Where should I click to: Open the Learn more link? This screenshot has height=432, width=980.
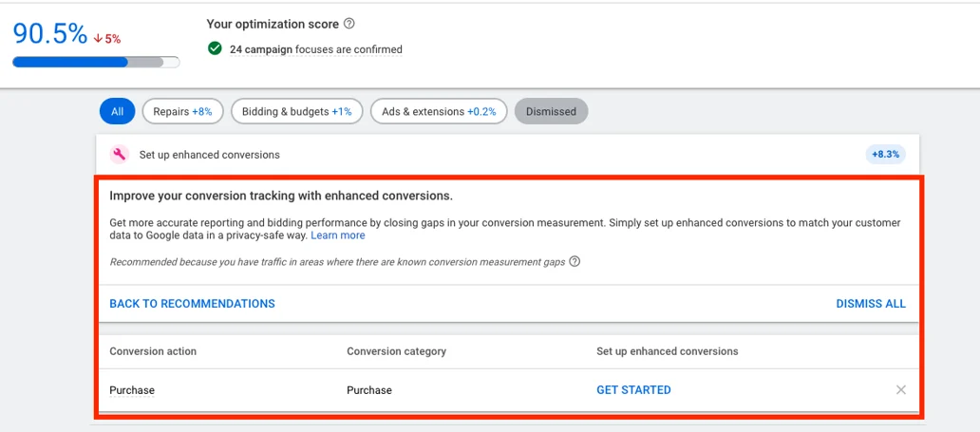[x=337, y=235]
